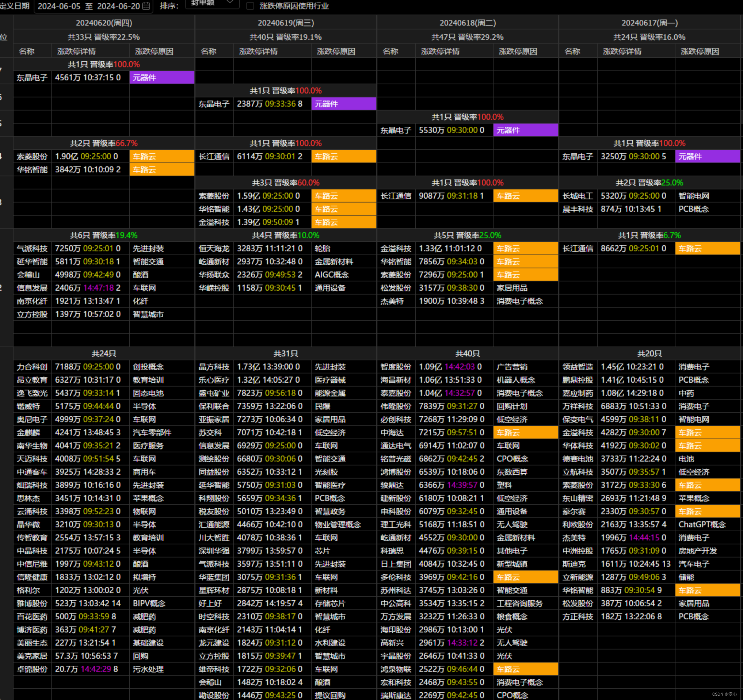Open stock 东晶电子 in the 20240620 column
Image resolution: width=743 pixels, height=700 pixels.
[x=32, y=78]
